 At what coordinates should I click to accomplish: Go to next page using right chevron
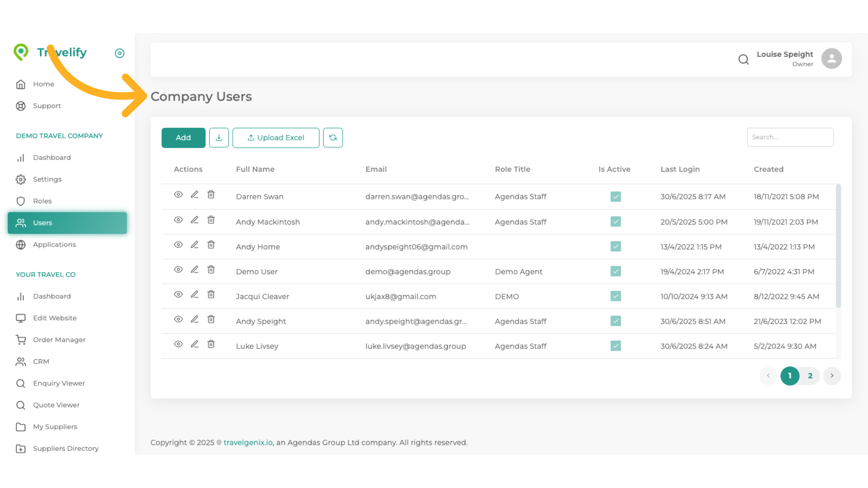pyautogui.click(x=832, y=375)
